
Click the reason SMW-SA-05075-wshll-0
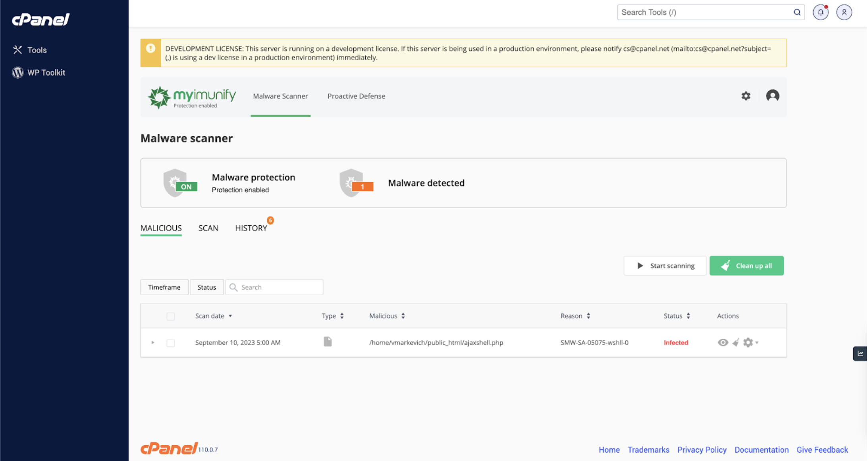click(594, 342)
